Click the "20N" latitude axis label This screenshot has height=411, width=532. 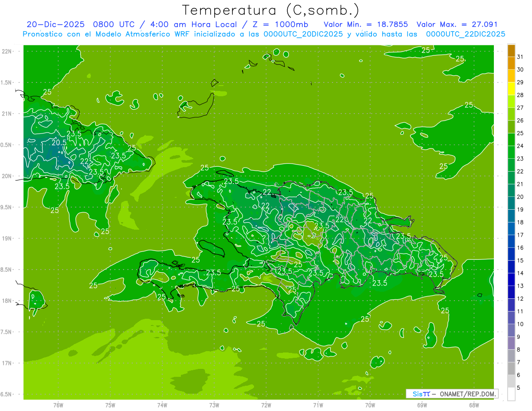7,176
